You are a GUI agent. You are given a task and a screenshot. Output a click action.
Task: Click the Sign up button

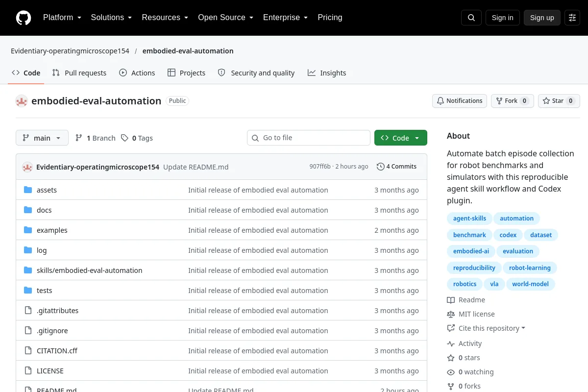pos(542,18)
